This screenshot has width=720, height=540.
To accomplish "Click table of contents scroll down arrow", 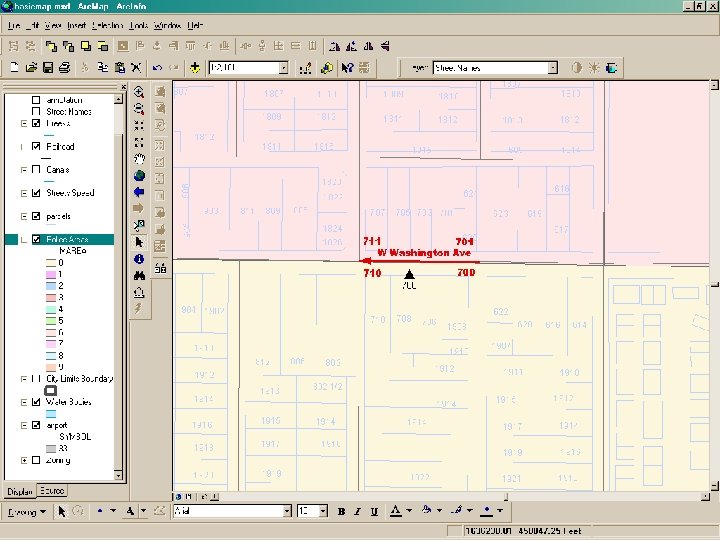I will tap(118, 475).
